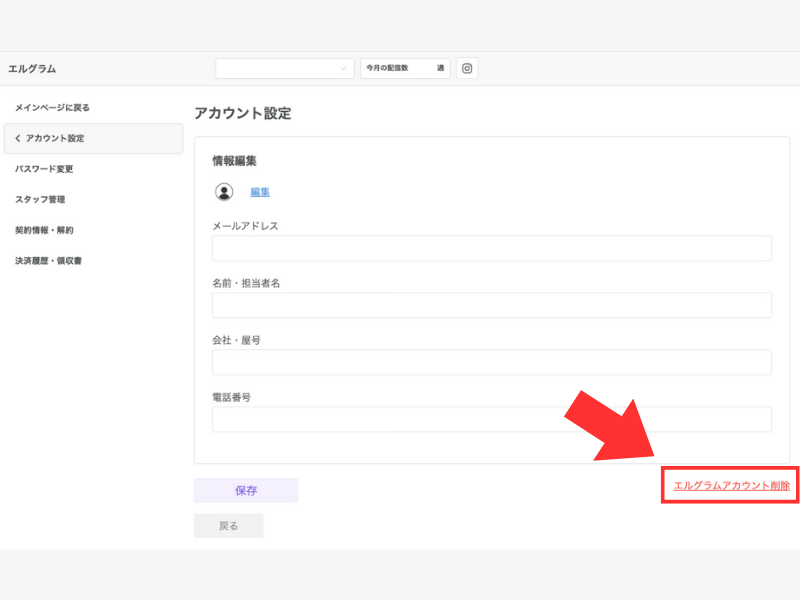800x600 pixels.
Task: Click the 編集 link next to avatar
Action: click(260, 192)
